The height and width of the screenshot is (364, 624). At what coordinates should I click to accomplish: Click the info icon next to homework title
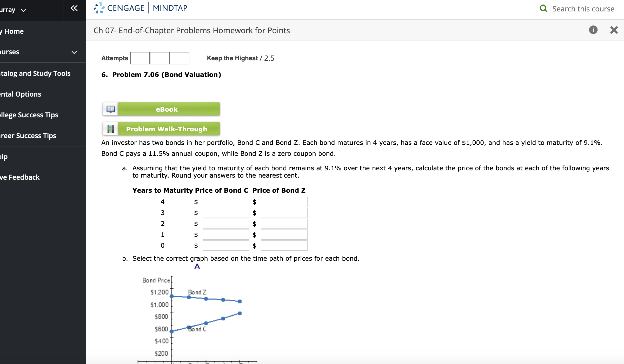(593, 29)
